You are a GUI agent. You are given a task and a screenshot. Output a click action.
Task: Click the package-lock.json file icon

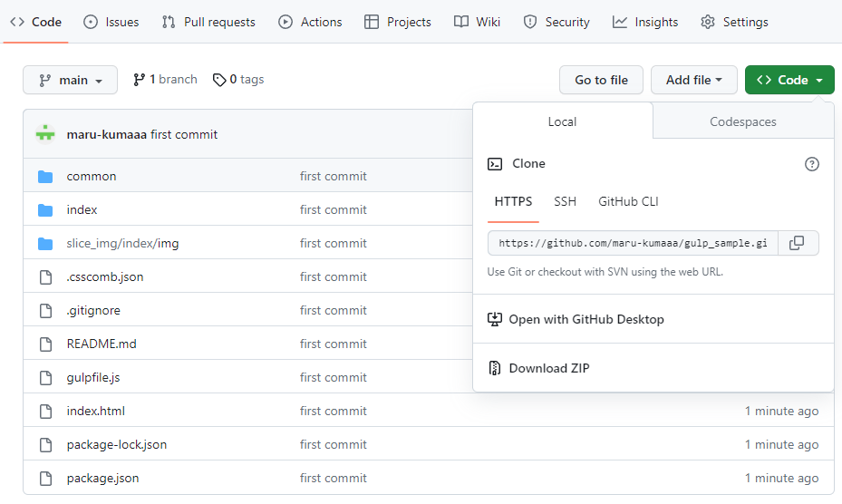point(45,445)
